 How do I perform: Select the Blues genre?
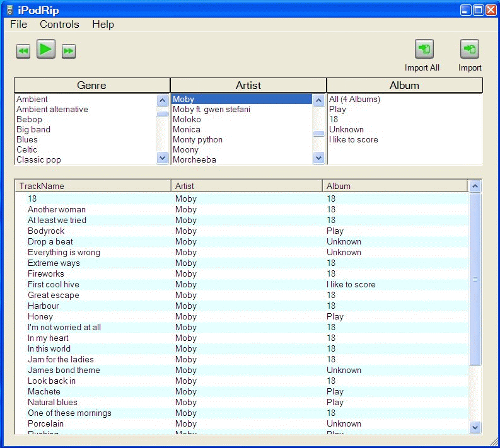click(27, 140)
